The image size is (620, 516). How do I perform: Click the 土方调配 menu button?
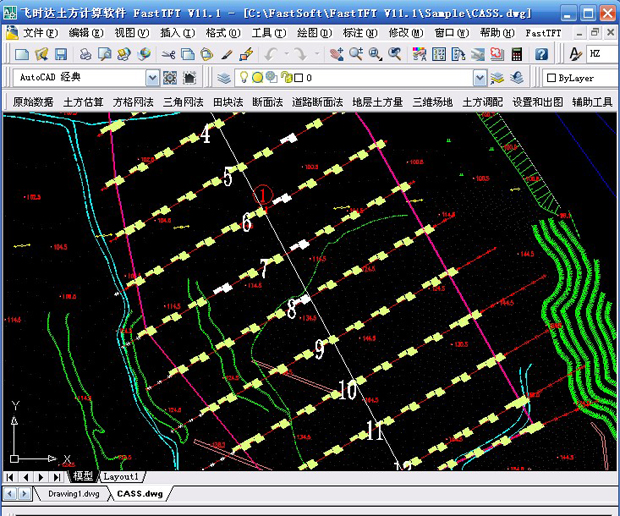pyautogui.click(x=482, y=102)
